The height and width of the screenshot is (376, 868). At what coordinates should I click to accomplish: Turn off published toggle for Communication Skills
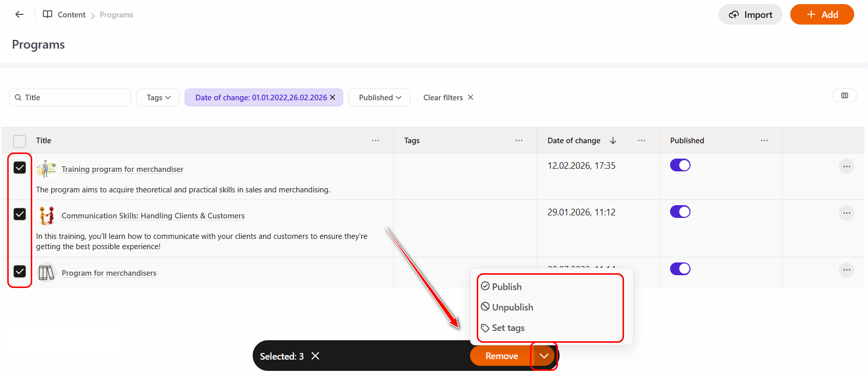point(680,212)
